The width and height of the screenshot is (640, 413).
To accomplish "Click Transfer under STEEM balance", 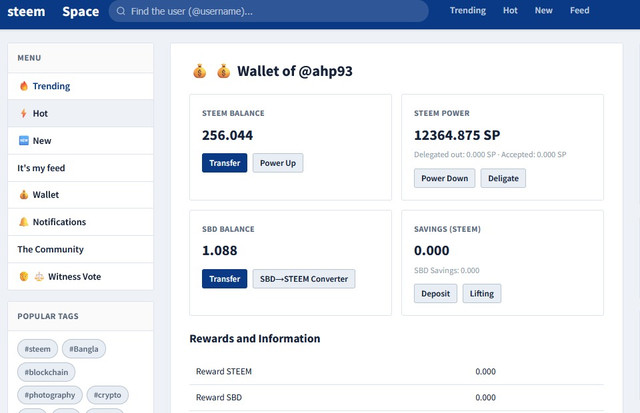I will (x=224, y=163).
